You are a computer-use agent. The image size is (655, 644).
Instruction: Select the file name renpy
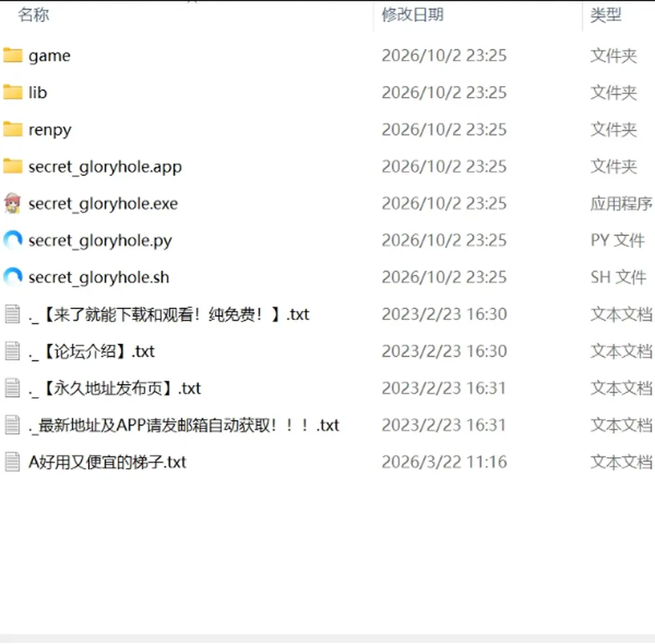pos(50,130)
